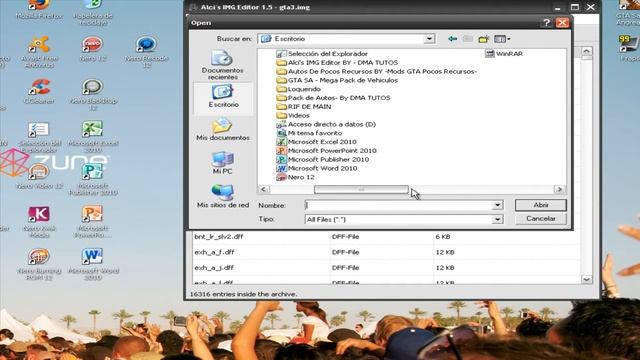Select Escritorio in places bar
Image resolution: width=640 pixels, height=360 pixels.
pos(223,96)
